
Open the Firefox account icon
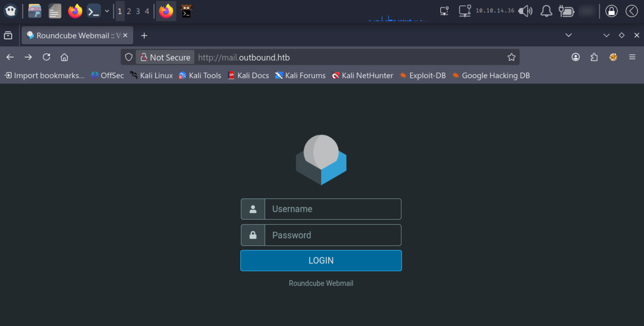point(576,57)
